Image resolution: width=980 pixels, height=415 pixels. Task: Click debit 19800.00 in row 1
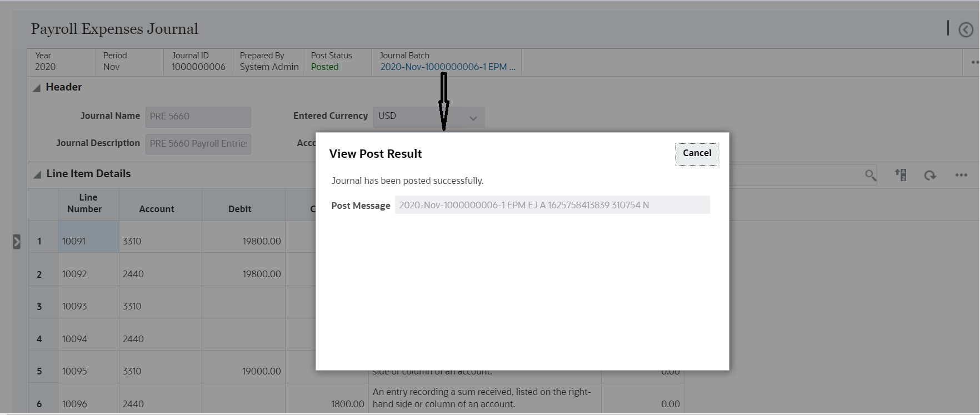pos(243,237)
